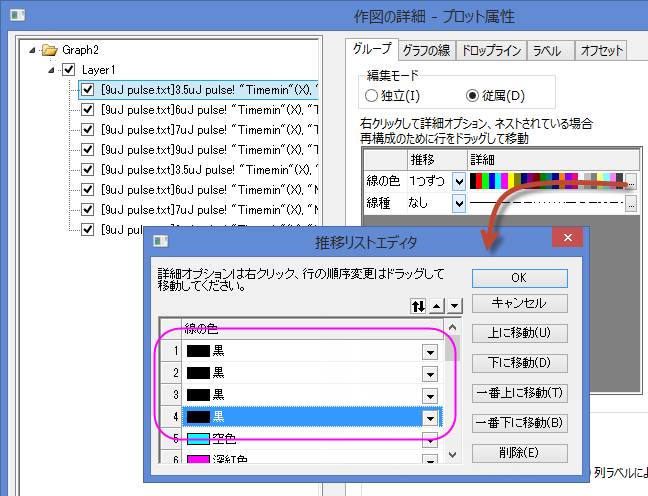648x496 pixels.
Task: Select row number 2 in color list
Action: (x=171, y=373)
